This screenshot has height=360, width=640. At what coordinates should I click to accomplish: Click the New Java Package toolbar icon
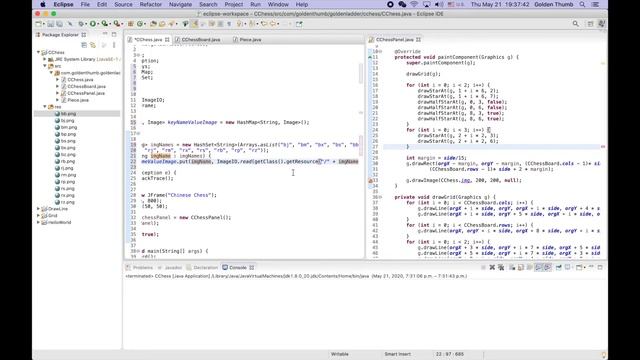click(x=131, y=24)
